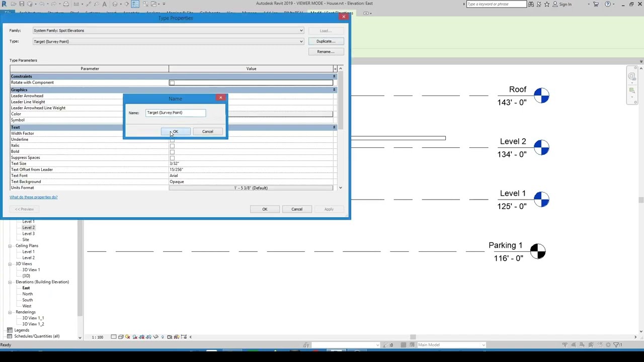
Task: Click the Reveal Hidden Elements lightbulb icon
Action: (162, 337)
